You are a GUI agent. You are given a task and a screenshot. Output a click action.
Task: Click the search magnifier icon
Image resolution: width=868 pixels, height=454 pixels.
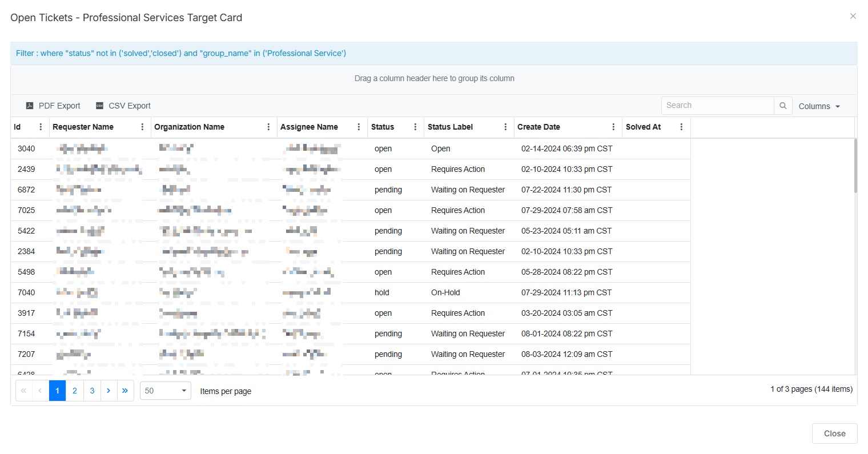(x=783, y=106)
